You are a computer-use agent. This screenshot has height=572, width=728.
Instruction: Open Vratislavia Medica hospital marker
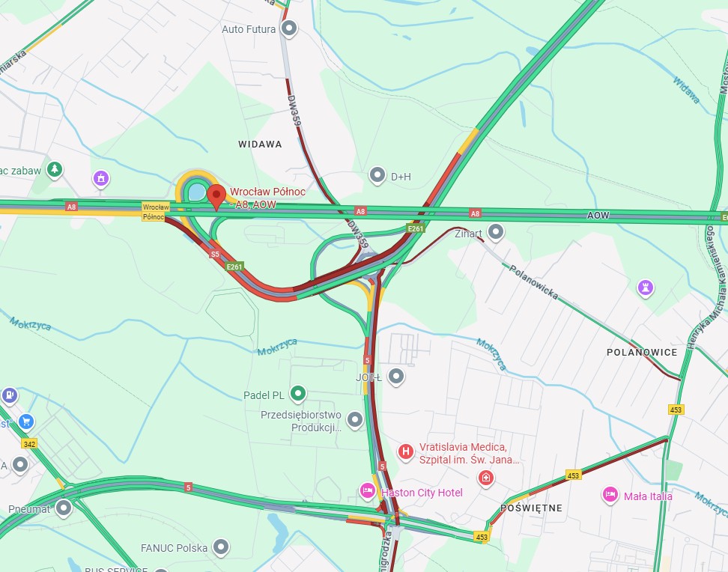[x=406, y=452]
